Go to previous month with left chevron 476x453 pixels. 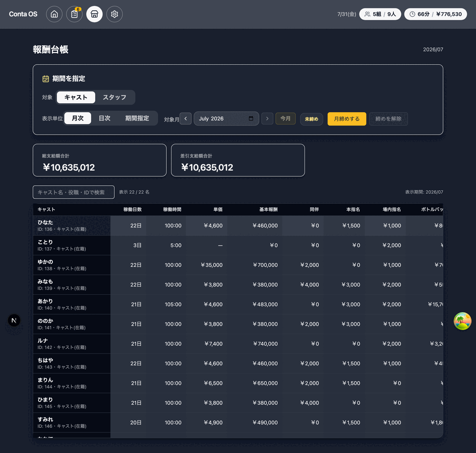pyautogui.click(x=186, y=119)
